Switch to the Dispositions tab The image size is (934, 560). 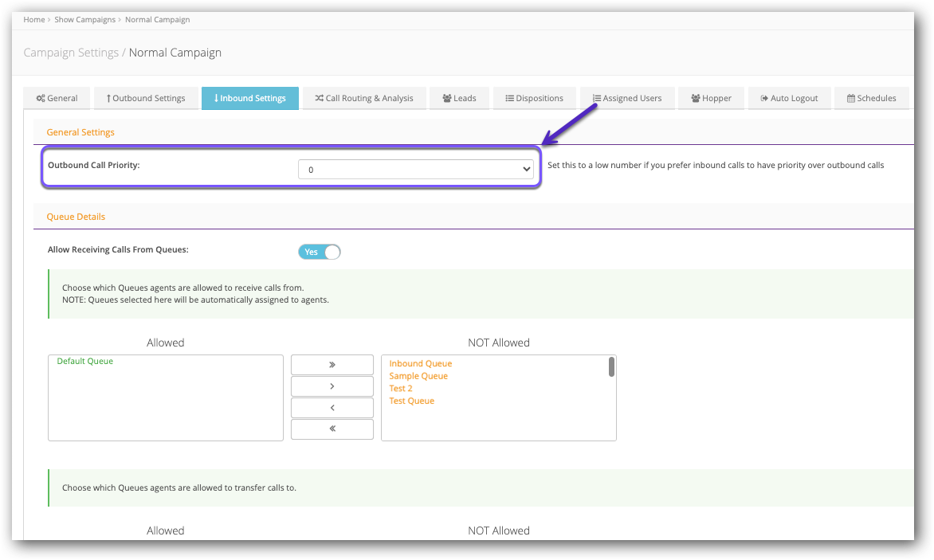click(x=534, y=98)
